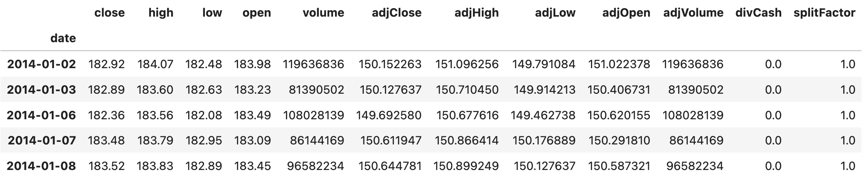
Task: Select the adjClose value 149.692580
Action: click(x=389, y=115)
